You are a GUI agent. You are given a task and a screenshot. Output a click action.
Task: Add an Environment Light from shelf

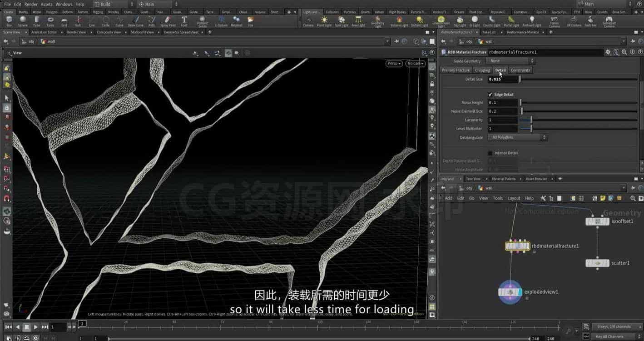(441, 21)
